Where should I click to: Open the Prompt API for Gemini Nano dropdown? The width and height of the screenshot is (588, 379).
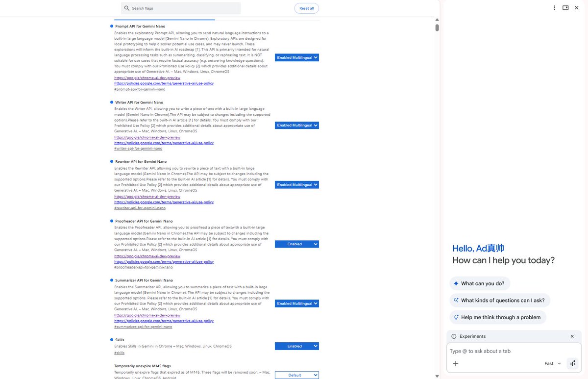(x=297, y=57)
